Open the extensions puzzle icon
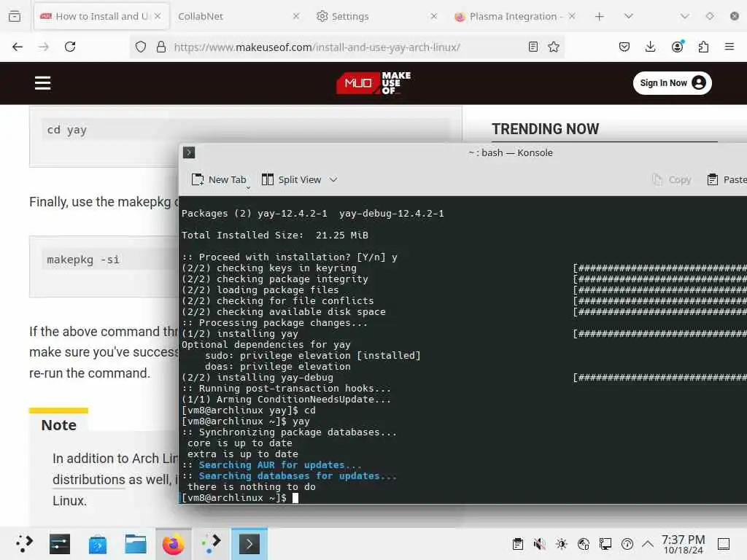This screenshot has width=747, height=560. point(704,47)
